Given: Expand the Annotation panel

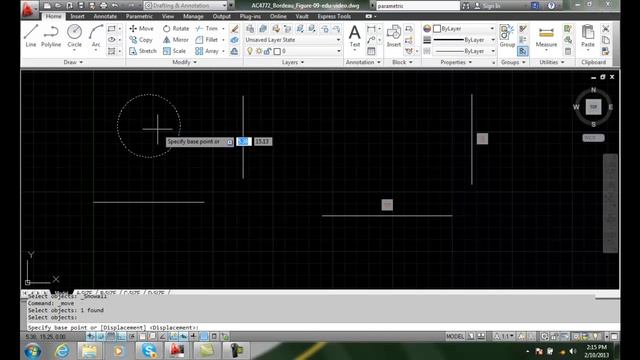Looking at the screenshot, I should click(x=363, y=62).
